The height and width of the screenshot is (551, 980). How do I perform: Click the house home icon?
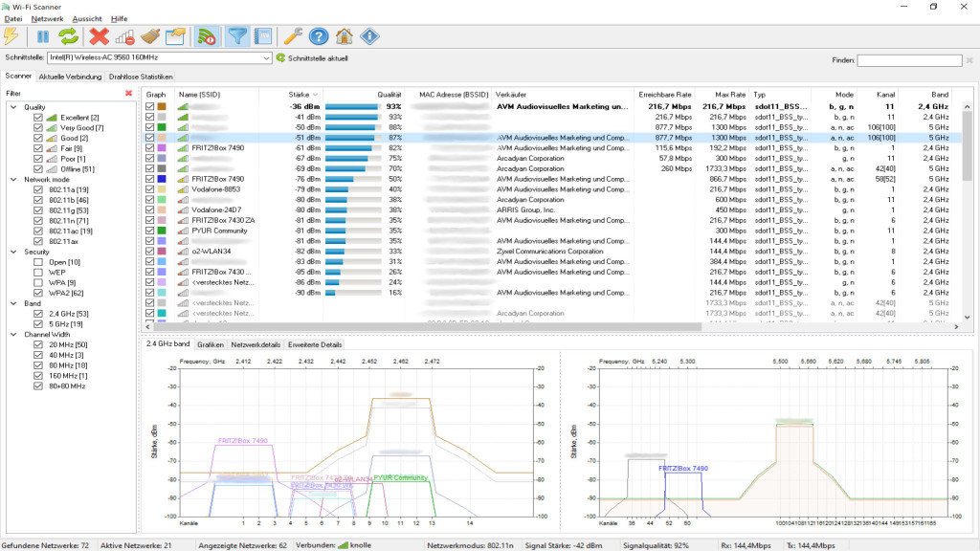click(x=344, y=36)
